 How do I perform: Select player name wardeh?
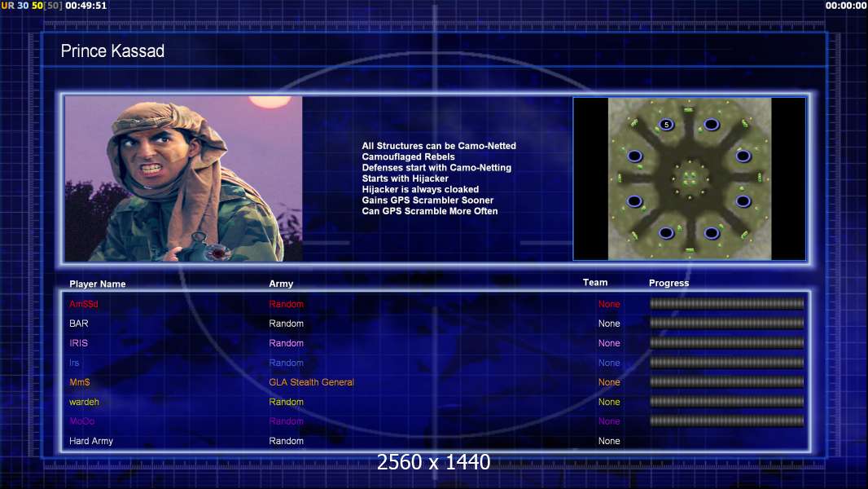[x=84, y=402]
